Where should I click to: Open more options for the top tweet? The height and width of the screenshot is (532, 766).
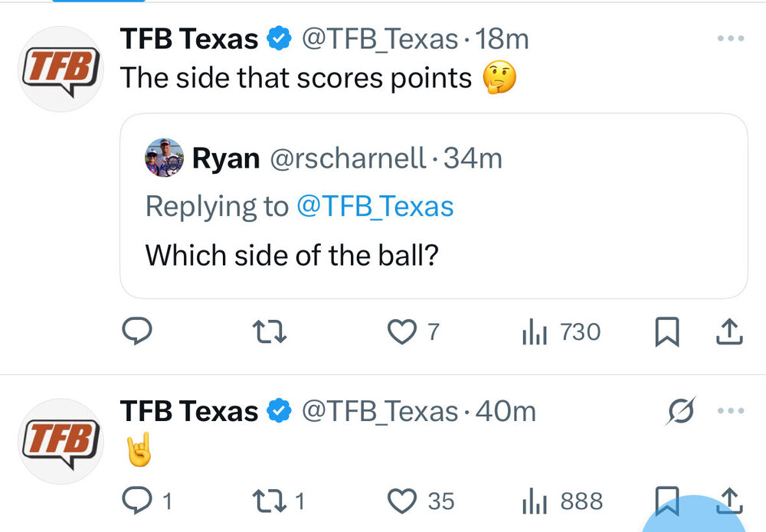click(728, 39)
